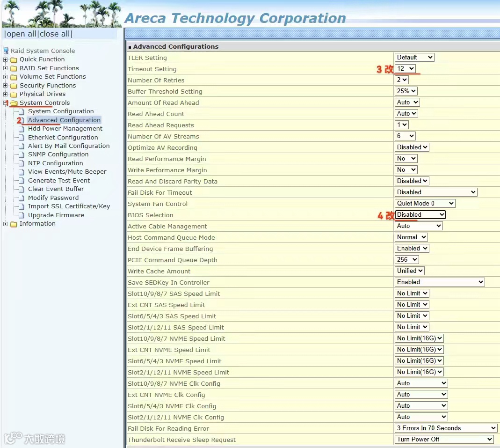
Task: Open Hdd Power Management page
Action: point(65,128)
